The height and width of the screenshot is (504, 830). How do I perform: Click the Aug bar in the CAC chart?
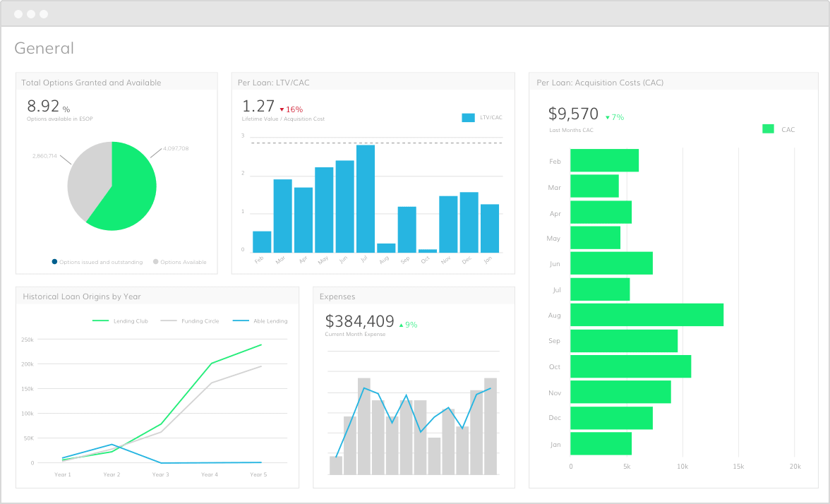click(646, 315)
